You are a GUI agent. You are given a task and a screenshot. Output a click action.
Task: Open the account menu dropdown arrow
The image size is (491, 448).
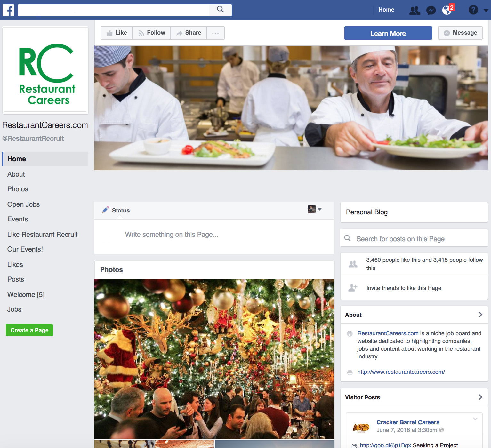(486, 10)
